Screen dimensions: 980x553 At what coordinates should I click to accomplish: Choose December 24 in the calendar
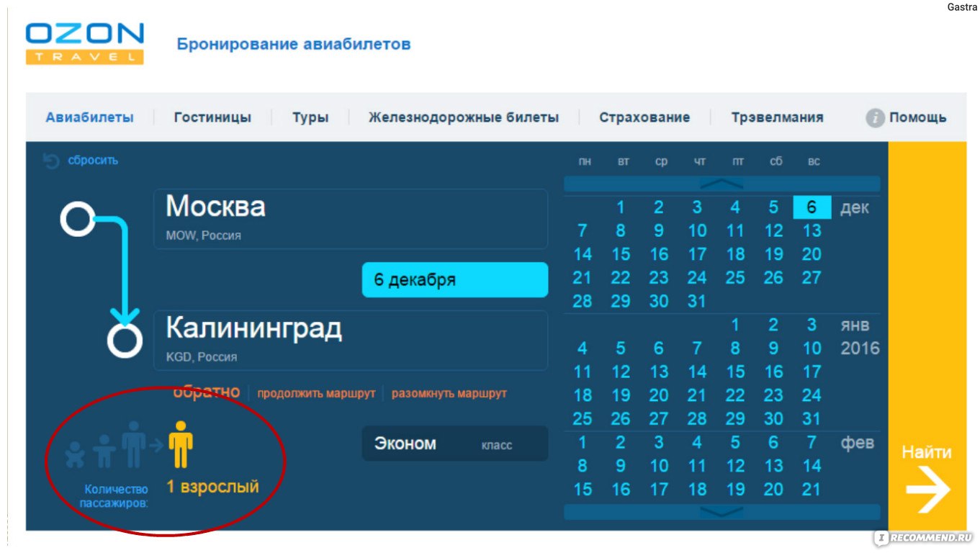(x=697, y=278)
